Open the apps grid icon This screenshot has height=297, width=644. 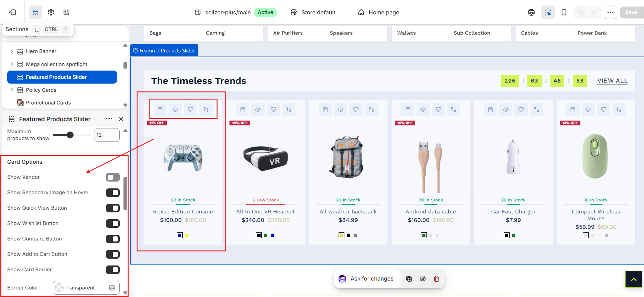(66, 12)
